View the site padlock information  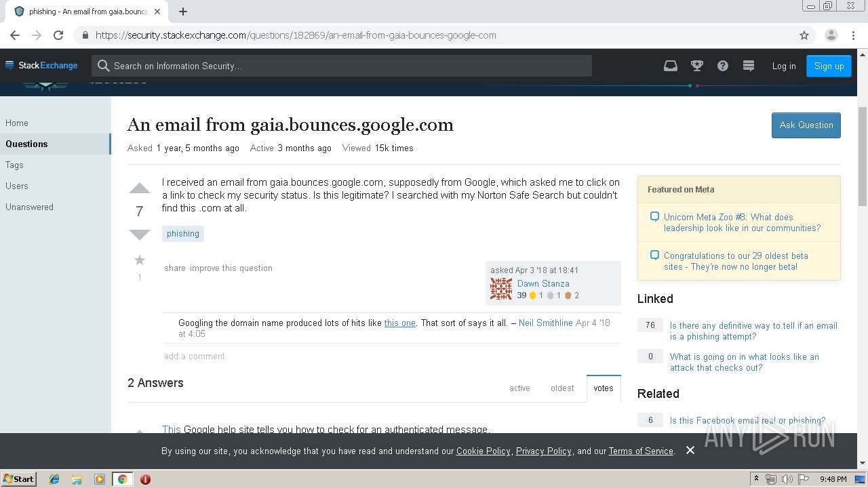85,35
